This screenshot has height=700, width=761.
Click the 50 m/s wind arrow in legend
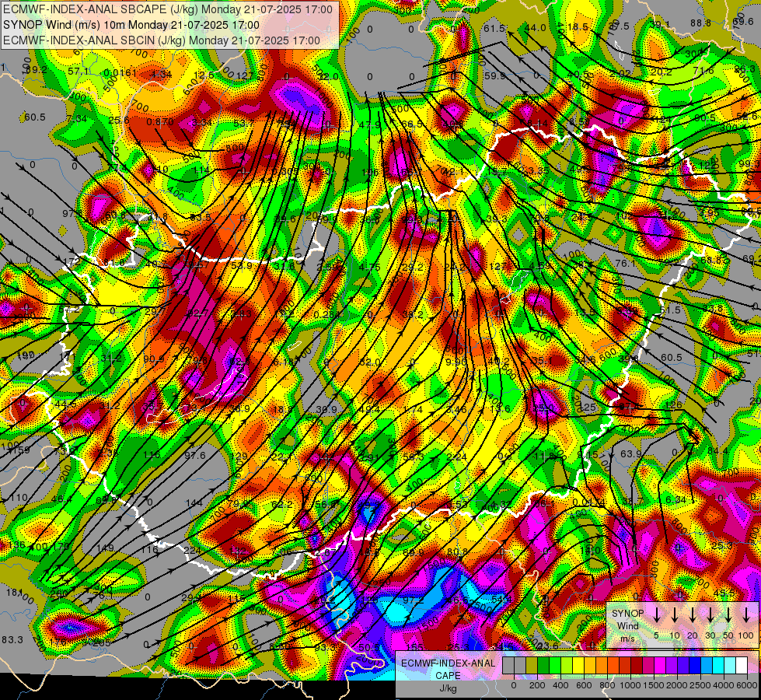728,615
